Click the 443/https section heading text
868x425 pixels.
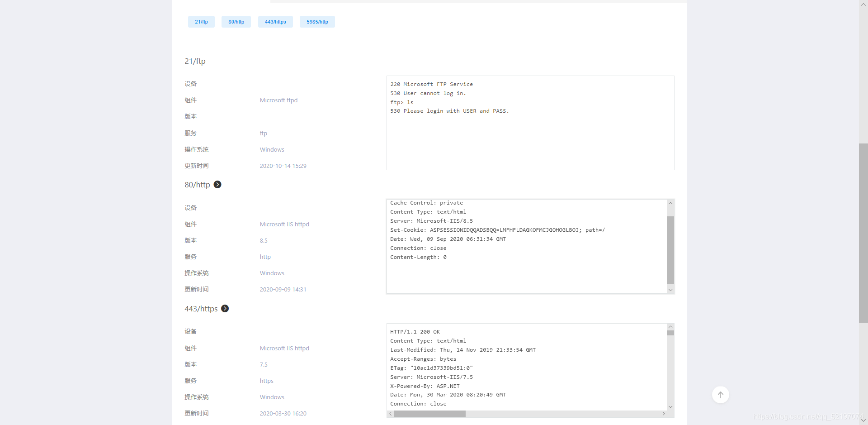click(201, 309)
